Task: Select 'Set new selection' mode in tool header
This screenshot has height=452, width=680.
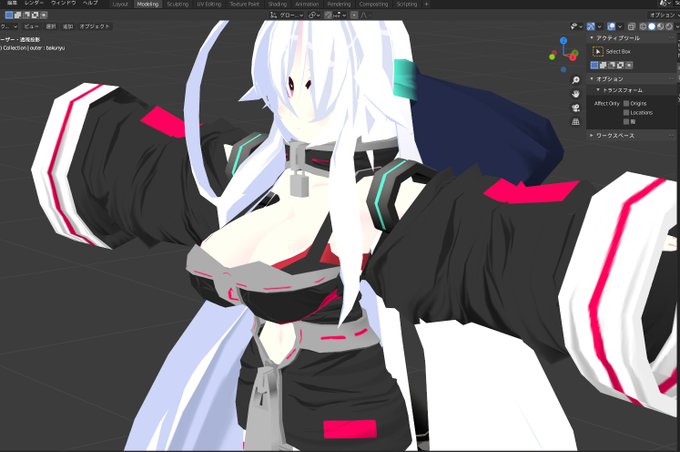Action: click(x=9, y=15)
